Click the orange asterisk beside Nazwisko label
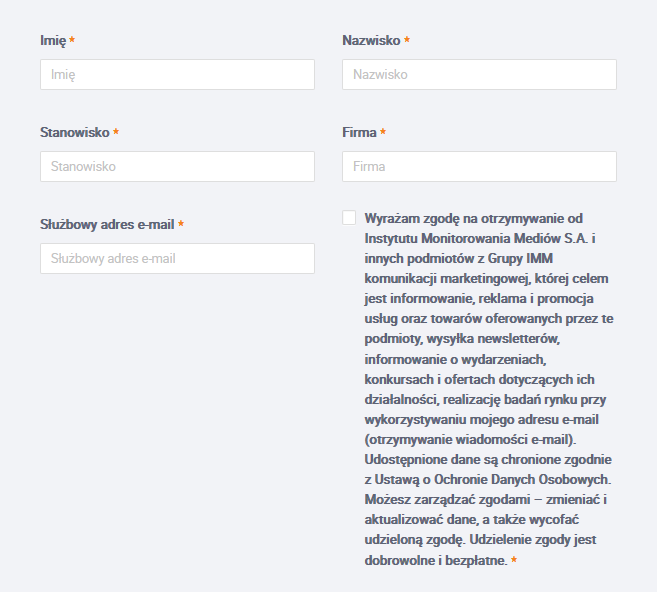The width and height of the screenshot is (657, 592). (x=406, y=39)
